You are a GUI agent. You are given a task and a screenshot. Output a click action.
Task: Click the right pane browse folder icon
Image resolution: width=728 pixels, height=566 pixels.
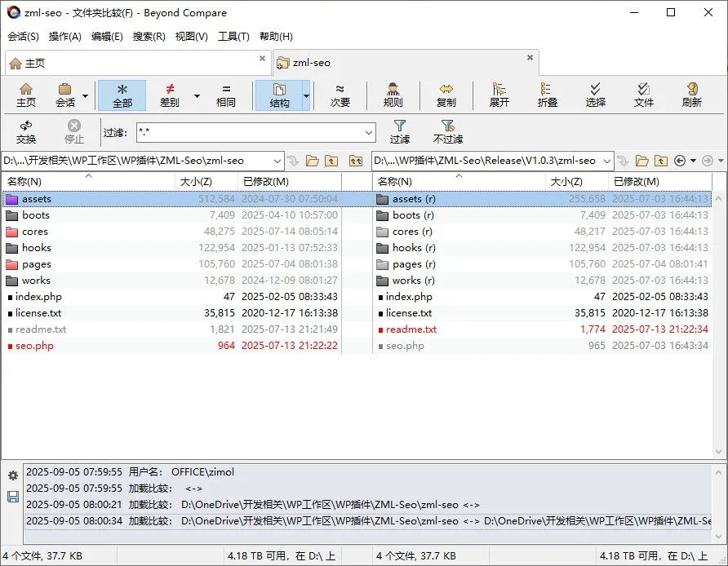tap(642, 161)
